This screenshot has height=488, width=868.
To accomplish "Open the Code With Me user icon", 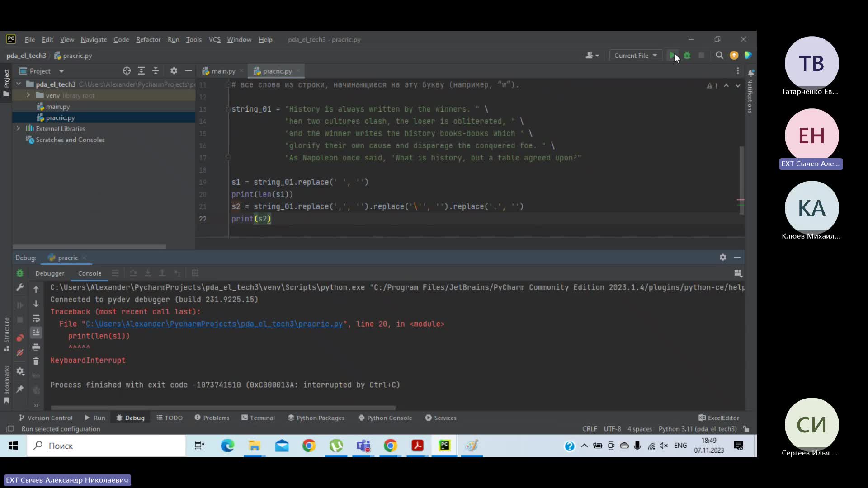I will 592,56.
